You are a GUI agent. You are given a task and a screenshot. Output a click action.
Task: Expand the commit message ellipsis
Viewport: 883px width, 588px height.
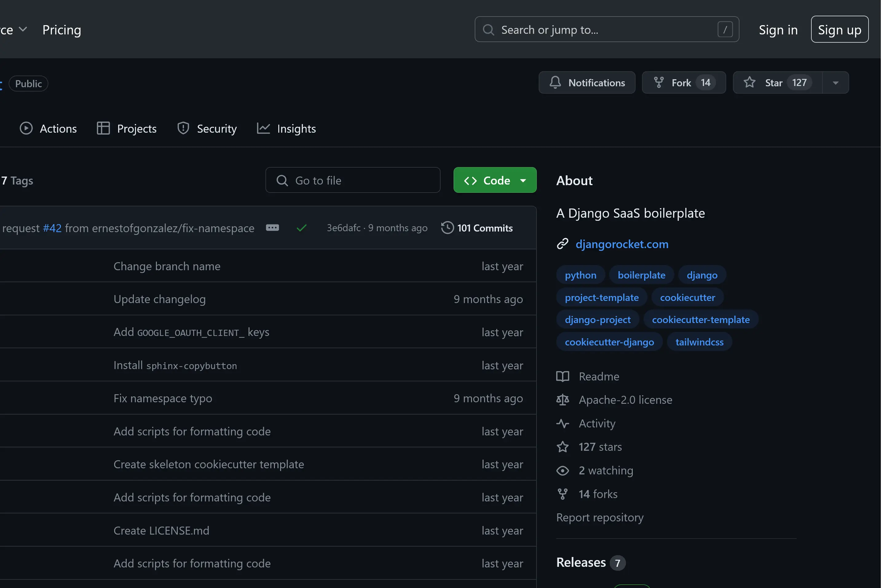pos(272,228)
